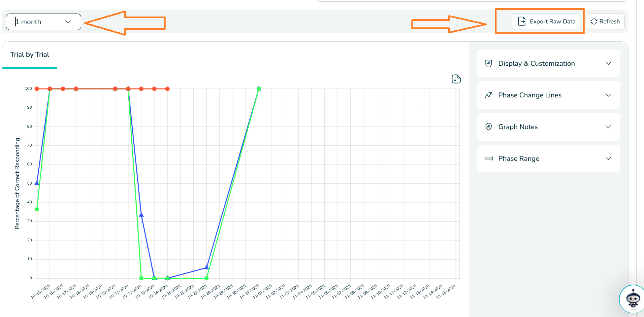The image size is (644, 317).
Task: Click the Display & Customization presentation icon
Action: tap(489, 63)
